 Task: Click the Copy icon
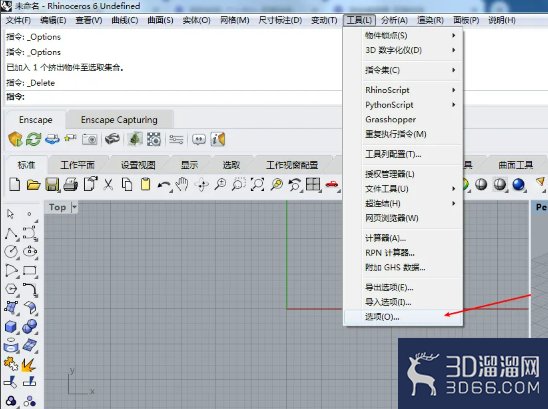pyautogui.click(x=127, y=184)
